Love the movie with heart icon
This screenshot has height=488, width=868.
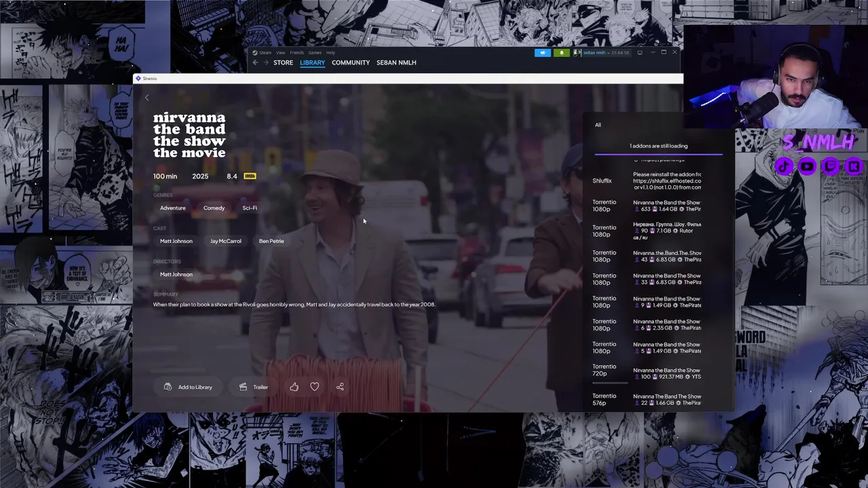315,387
